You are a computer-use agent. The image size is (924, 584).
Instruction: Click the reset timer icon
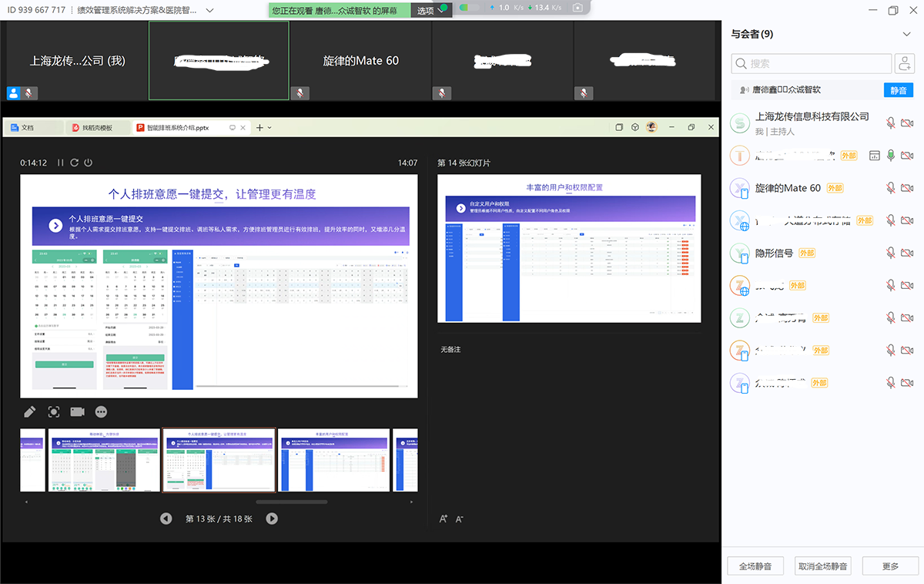tap(75, 163)
